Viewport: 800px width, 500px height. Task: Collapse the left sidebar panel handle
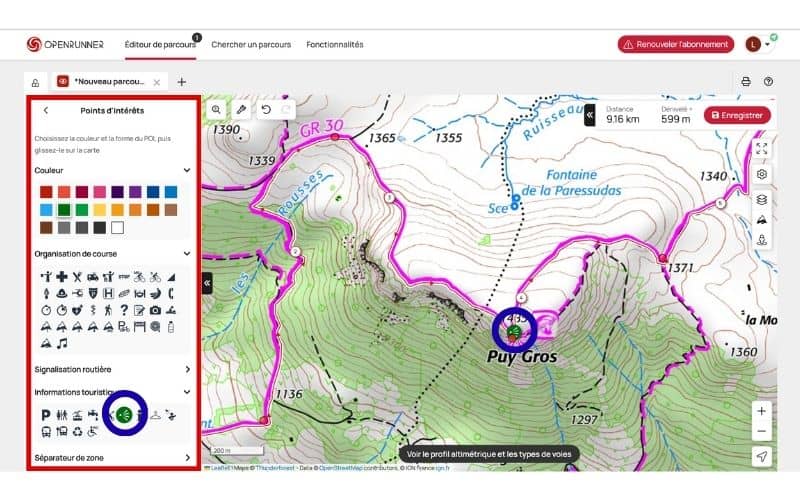(x=207, y=283)
